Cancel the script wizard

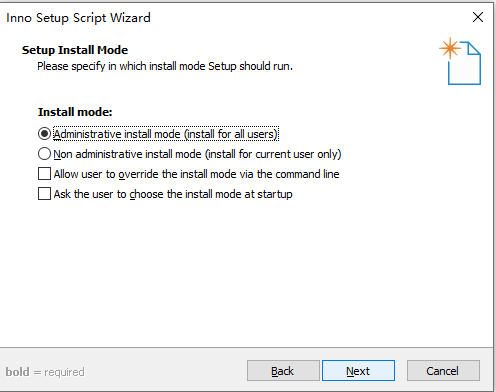tap(443, 371)
